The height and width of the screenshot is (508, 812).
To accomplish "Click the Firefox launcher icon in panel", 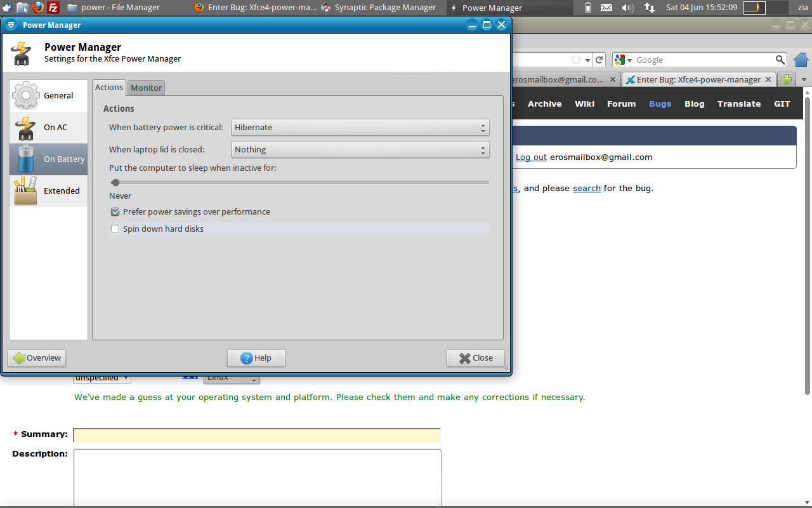I will point(39,8).
